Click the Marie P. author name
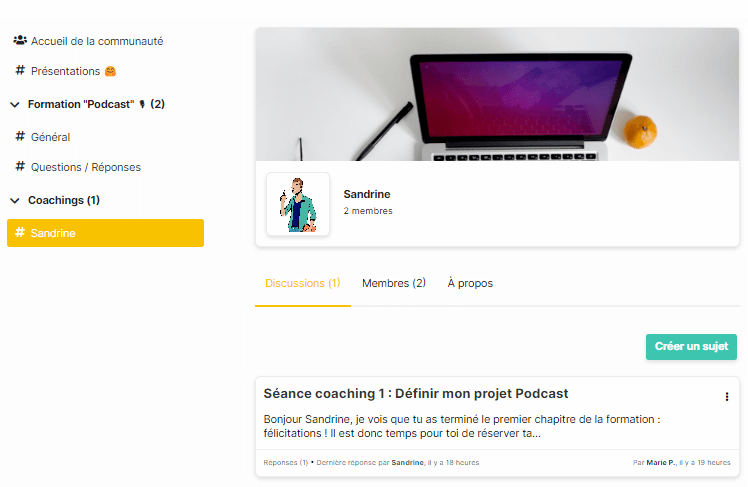This screenshot has width=748, height=487. pos(661,462)
